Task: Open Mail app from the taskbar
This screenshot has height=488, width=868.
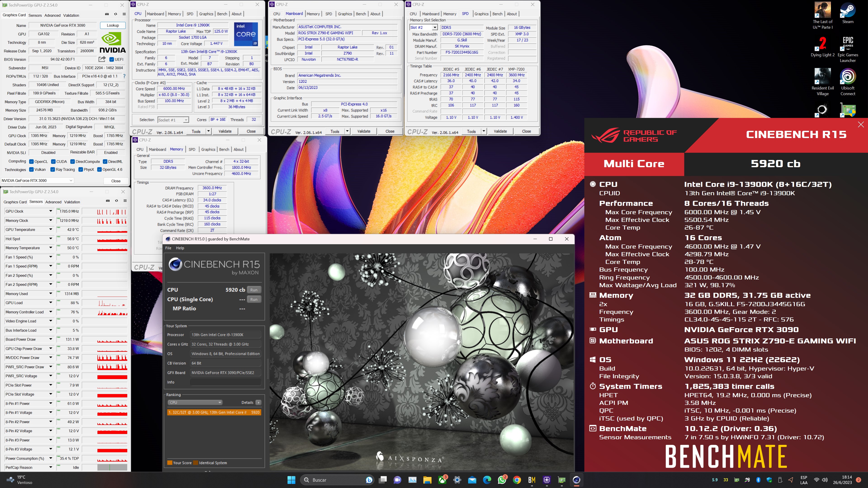Action: click(472, 480)
